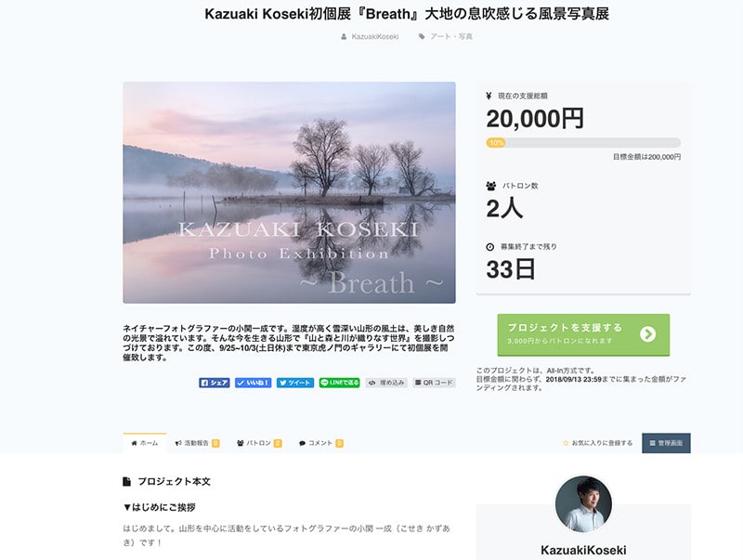
Task: Click the arrow icon on support button
Action: pyautogui.click(x=647, y=334)
